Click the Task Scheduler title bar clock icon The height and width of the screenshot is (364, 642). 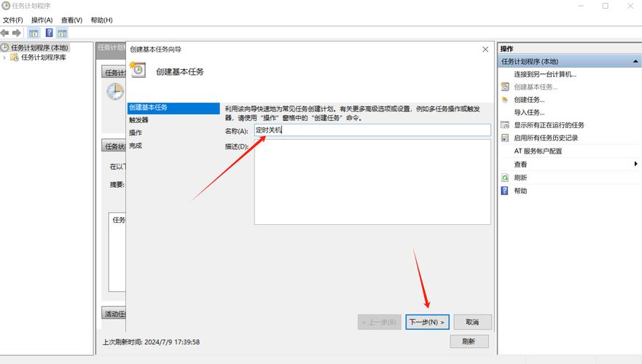point(6,6)
